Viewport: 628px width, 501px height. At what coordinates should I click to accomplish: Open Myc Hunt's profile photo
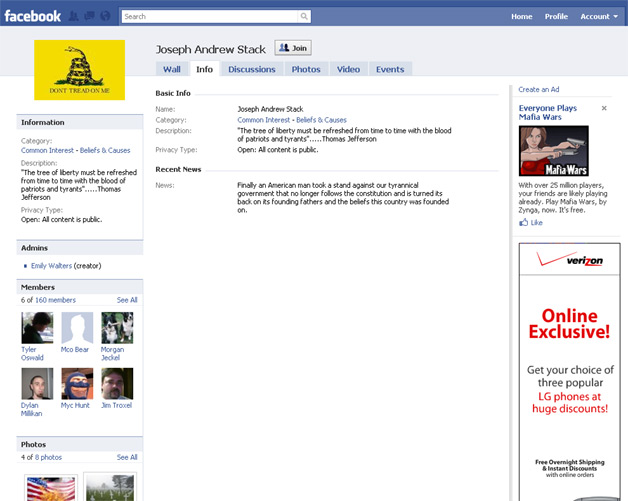[x=77, y=384]
